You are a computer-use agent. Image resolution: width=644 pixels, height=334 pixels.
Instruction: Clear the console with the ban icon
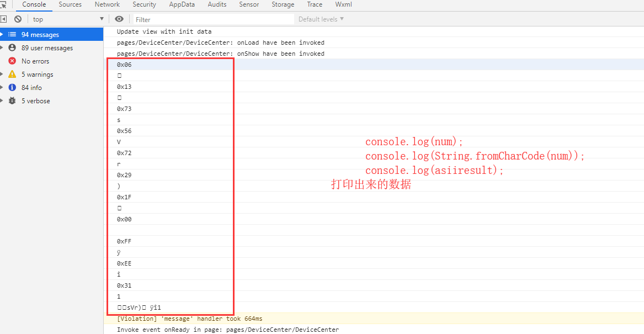[x=18, y=19]
